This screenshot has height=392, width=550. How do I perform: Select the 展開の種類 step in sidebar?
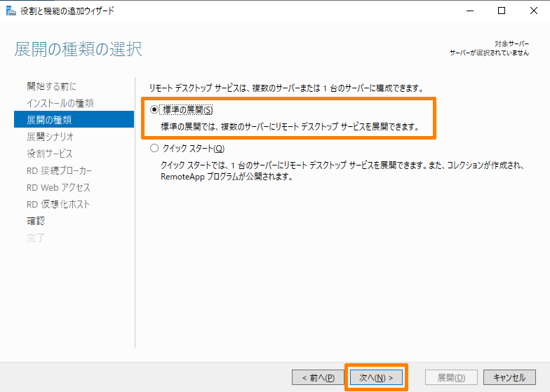point(74,119)
